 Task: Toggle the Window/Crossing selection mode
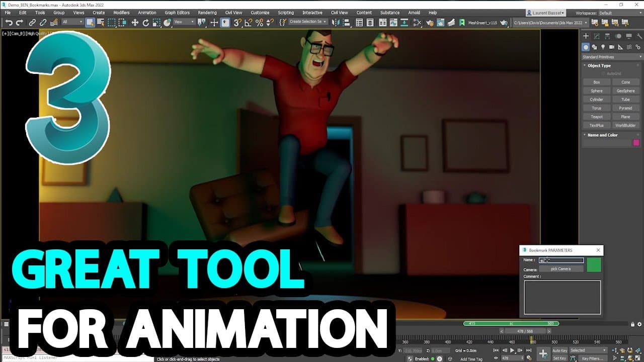(123, 22)
